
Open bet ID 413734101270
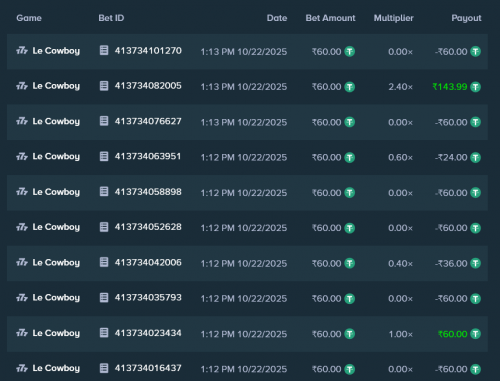click(x=148, y=51)
